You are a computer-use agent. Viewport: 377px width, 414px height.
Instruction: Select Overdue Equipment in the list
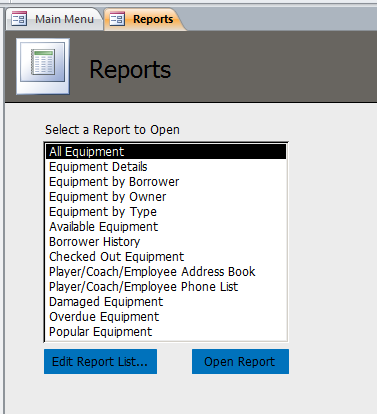coord(166,317)
